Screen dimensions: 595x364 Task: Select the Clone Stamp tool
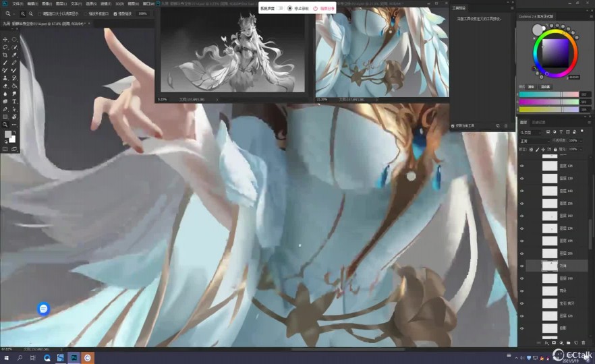pyautogui.click(x=5, y=78)
